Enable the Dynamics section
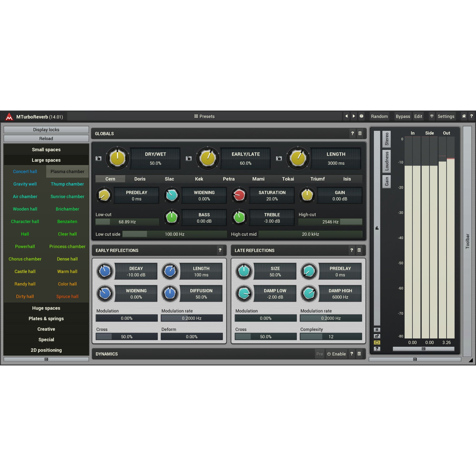The height and width of the screenshot is (476, 476). click(x=336, y=354)
